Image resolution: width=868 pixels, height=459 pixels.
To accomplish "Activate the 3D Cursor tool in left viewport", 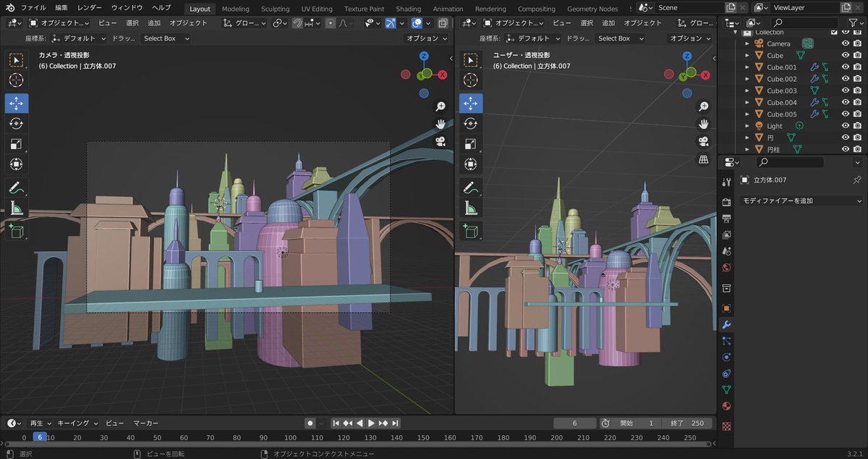I will tap(16, 80).
